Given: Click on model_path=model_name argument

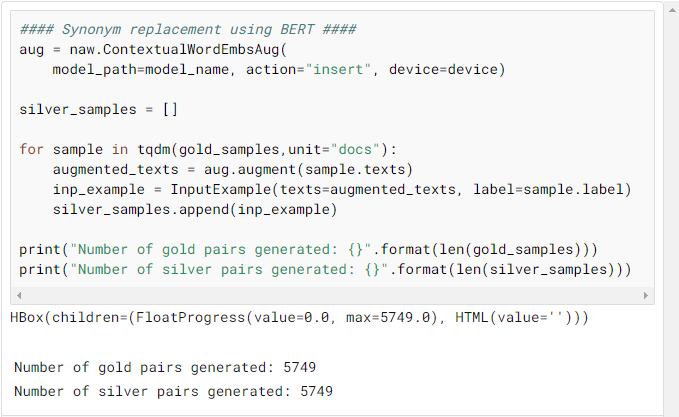Looking at the screenshot, I should pos(141,69).
